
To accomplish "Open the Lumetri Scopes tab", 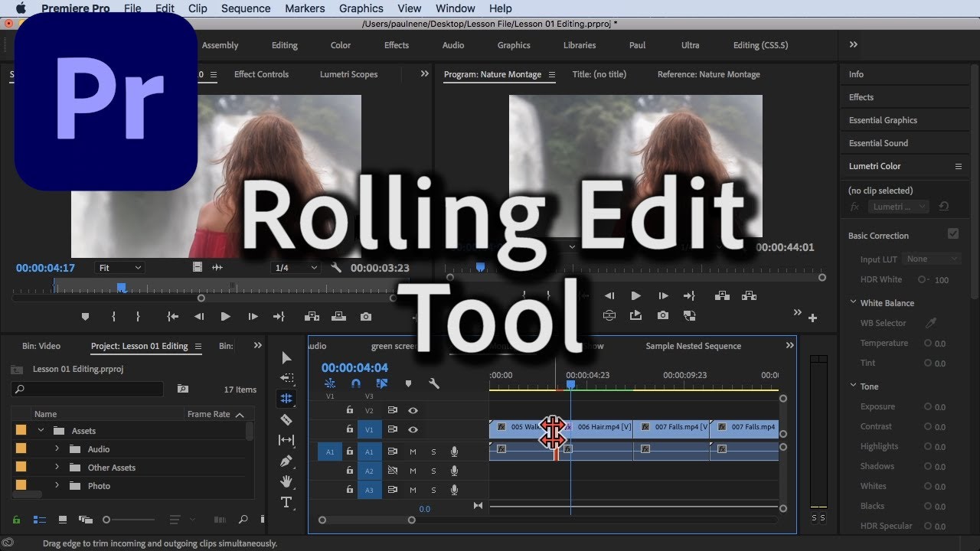I will click(348, 74).
